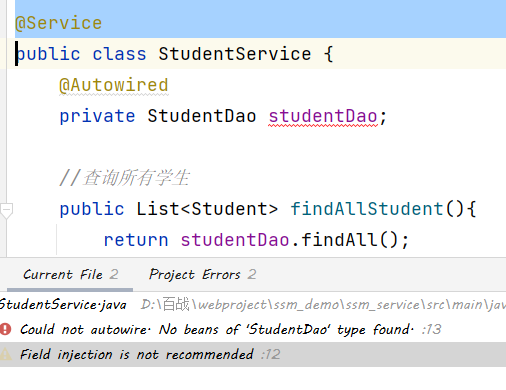This screenshot has height=390, width=506.
Task: Click the red error icon for autowire problem
Action: 6,329
